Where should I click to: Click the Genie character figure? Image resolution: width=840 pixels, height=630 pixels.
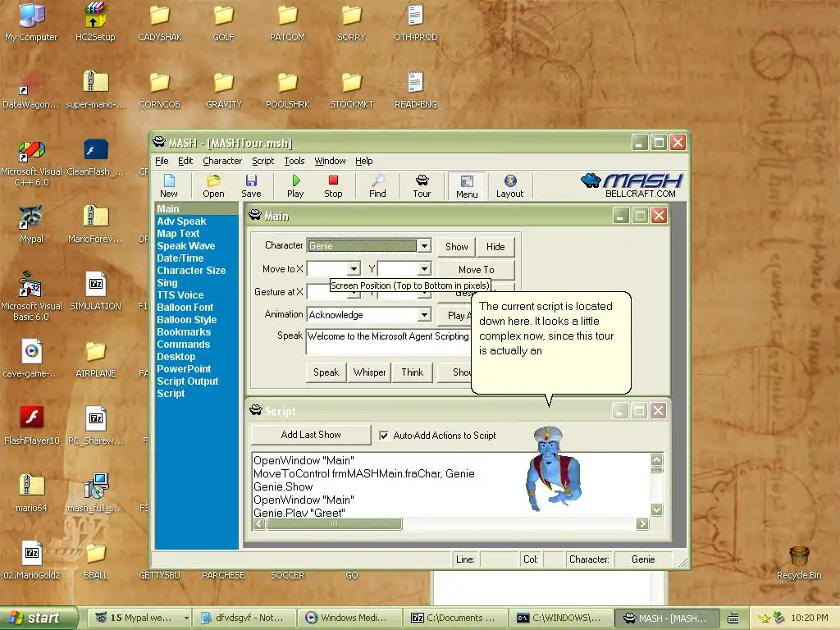pos(554,468)
